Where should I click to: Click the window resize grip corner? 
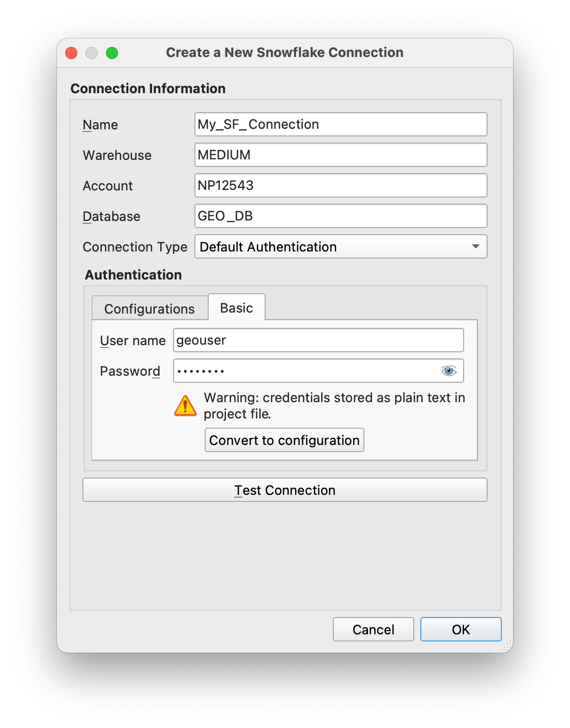coord(506,646)
